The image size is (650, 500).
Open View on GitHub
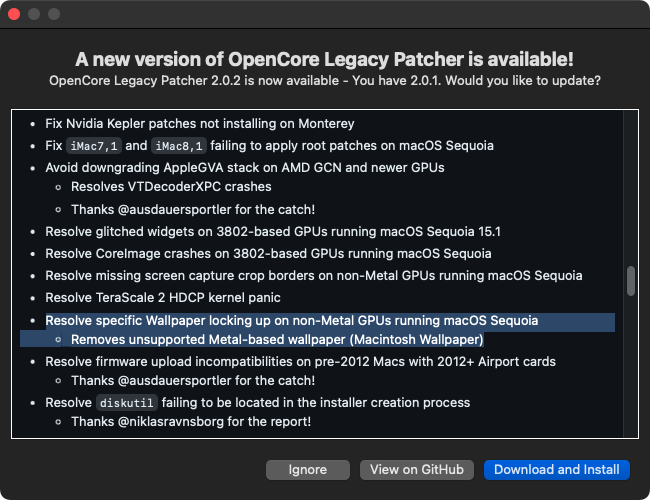coord(417,469)
